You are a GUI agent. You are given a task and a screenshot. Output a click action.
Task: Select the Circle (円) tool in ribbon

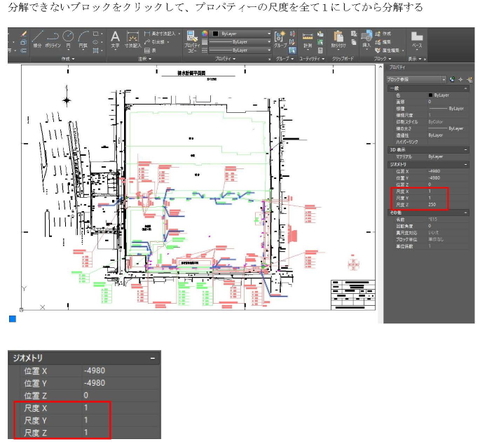point(68,38)
